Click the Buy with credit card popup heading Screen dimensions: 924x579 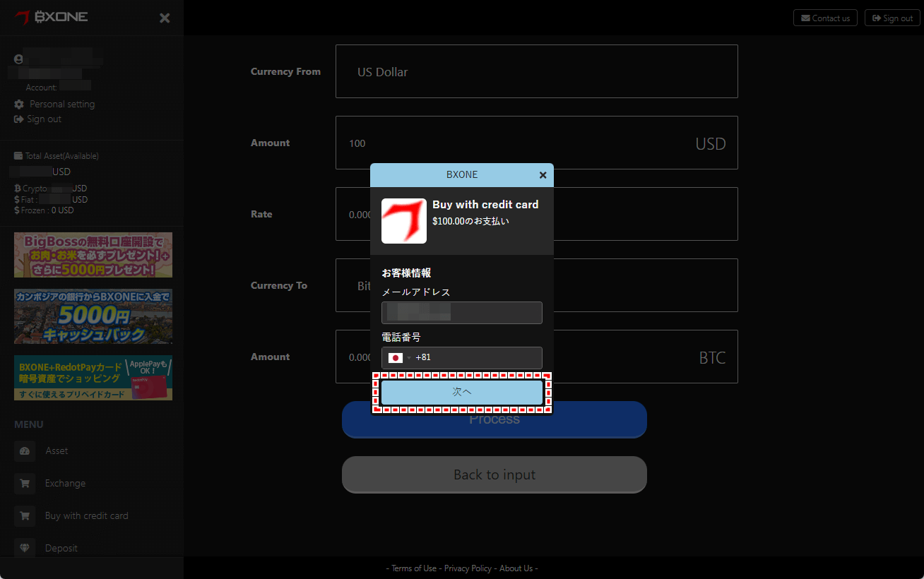485,205
